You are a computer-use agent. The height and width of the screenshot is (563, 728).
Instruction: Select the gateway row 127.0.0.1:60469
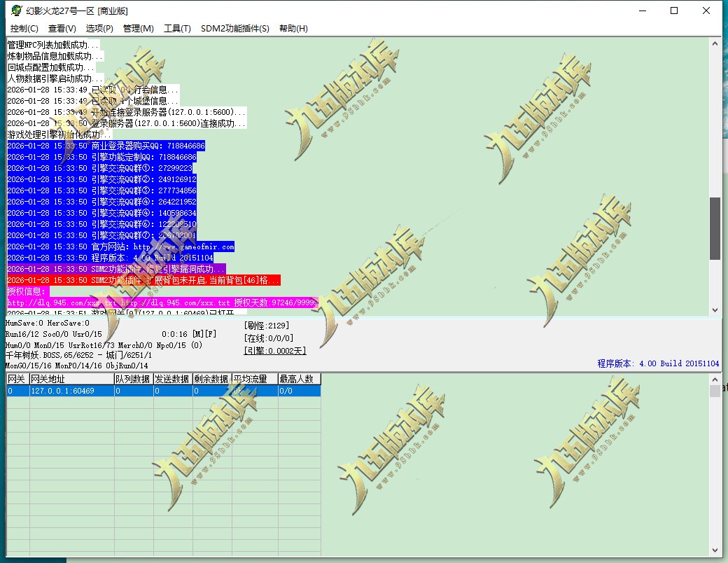[x=163, y=391]
